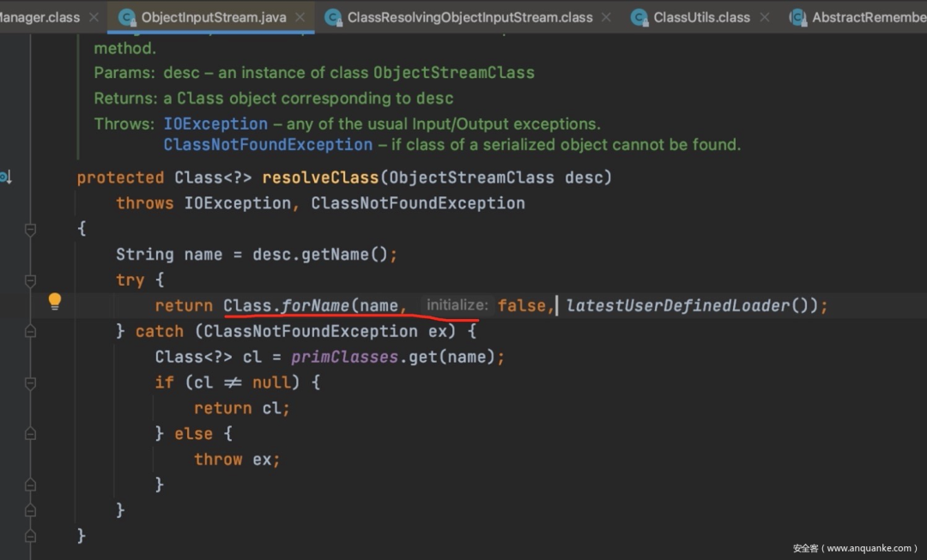Click ObjectStreamClass in the Javadoc Params line
This screenshot has width=927, height=560.
click(453, 73)
